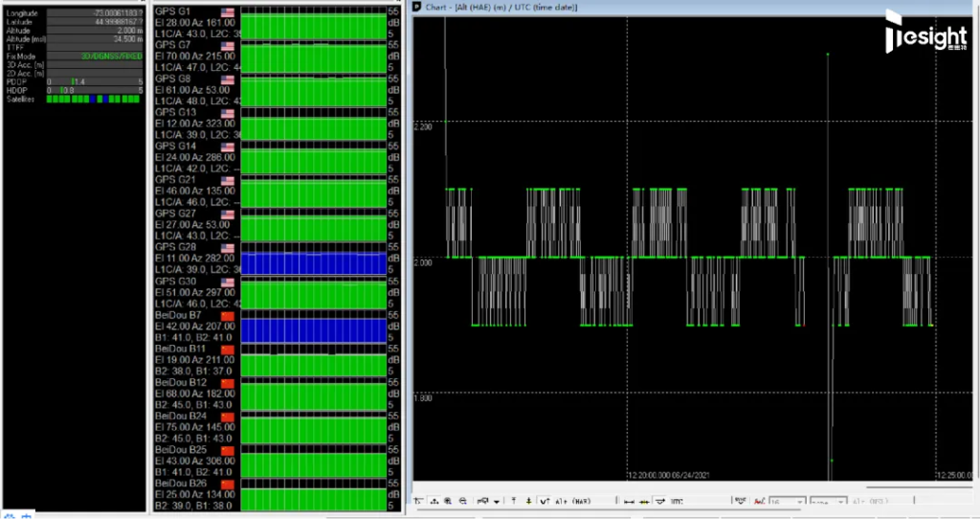Click the 1.800 Y-axis label on chart

tap(423, 398)
